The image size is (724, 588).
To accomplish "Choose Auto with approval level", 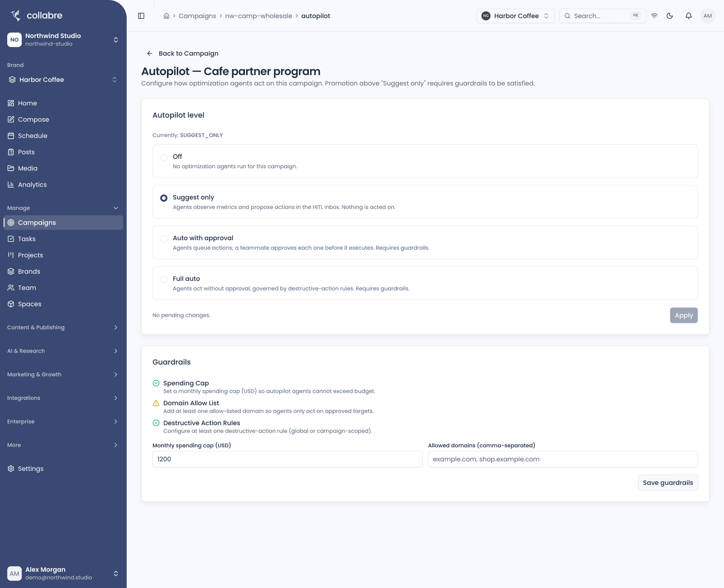I will coord(164,239).
